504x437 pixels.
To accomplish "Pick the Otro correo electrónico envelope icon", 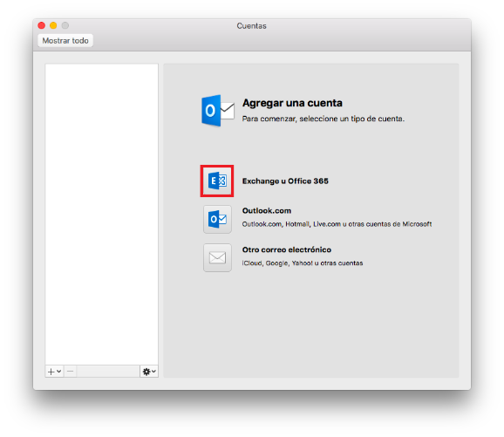I will [217, 257].
